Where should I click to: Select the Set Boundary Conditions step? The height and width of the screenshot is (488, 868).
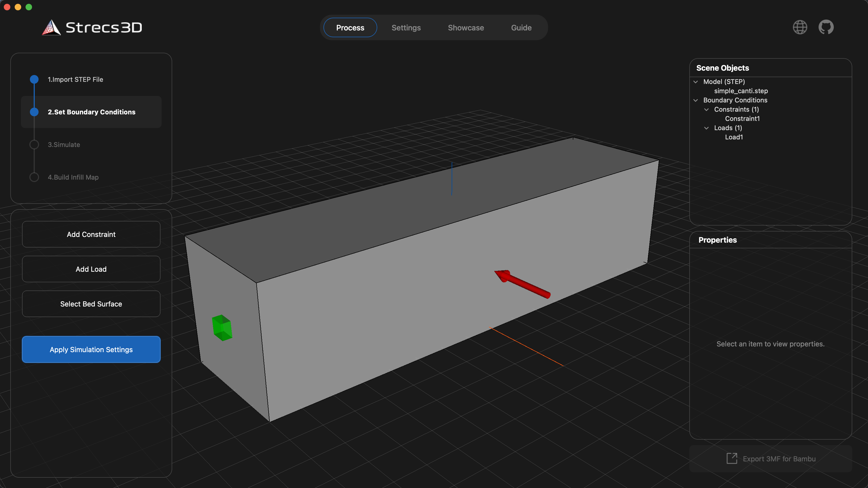pos(91,112)
